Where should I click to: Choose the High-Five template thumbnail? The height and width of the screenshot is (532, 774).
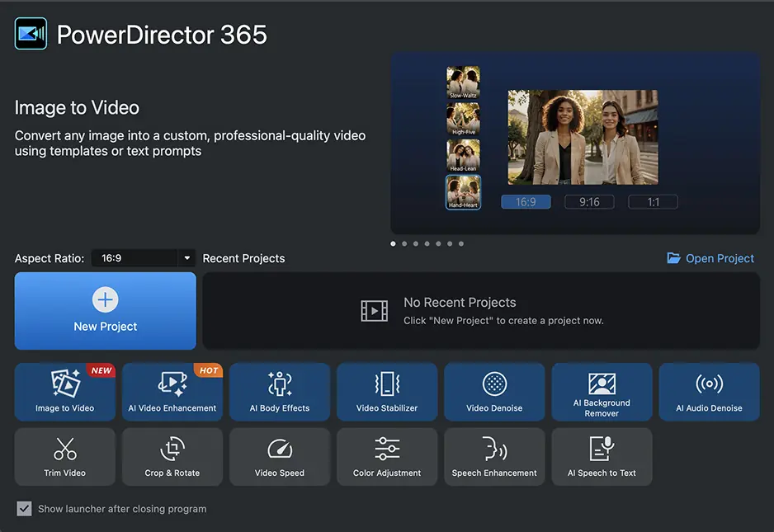click(x=463, y=119)
